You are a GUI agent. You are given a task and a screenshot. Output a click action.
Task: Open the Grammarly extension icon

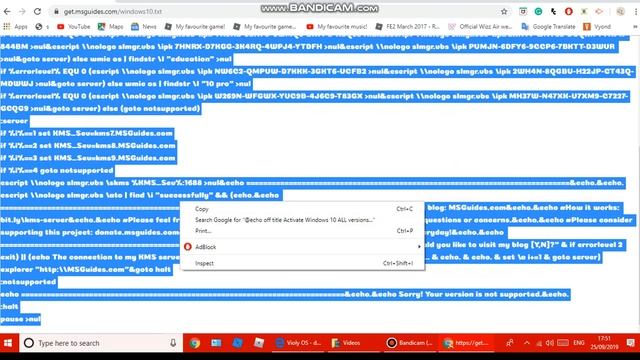click(x=538, y=11)
